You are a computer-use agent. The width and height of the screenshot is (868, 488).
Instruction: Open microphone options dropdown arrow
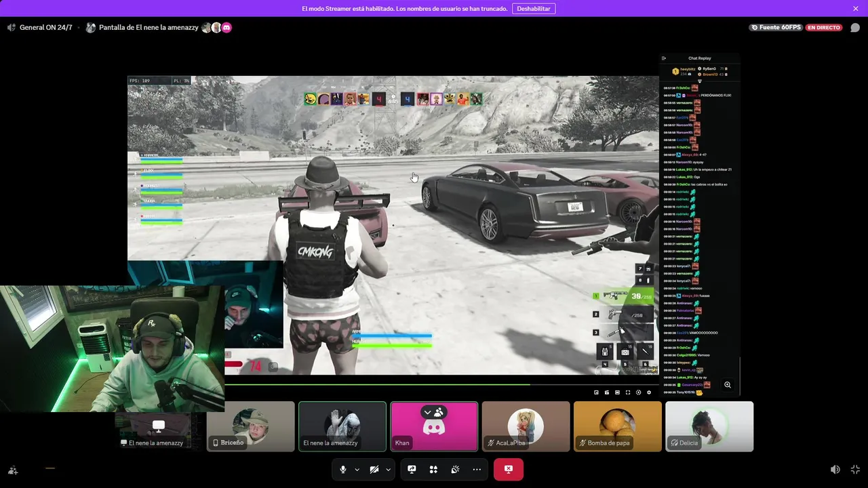click(x=357, y=469)
